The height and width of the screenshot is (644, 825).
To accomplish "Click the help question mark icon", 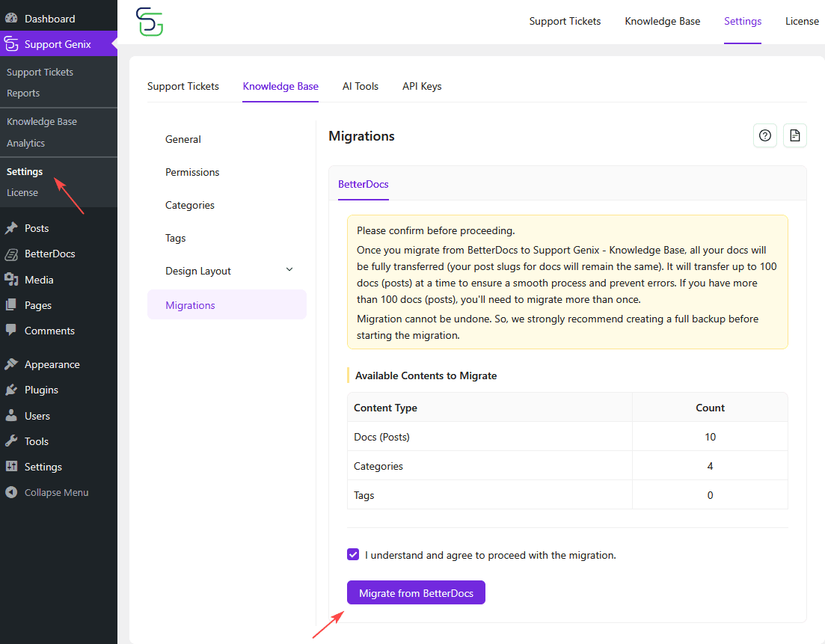I will pos(764,135).
